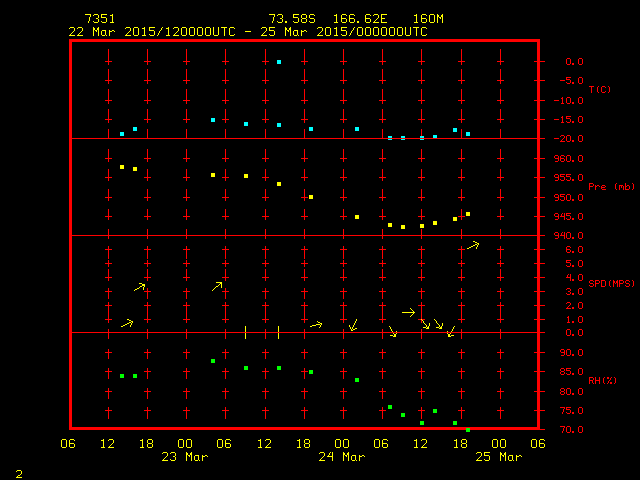
Task: Click the 25 Mar date label
Action: pos(498,457)
